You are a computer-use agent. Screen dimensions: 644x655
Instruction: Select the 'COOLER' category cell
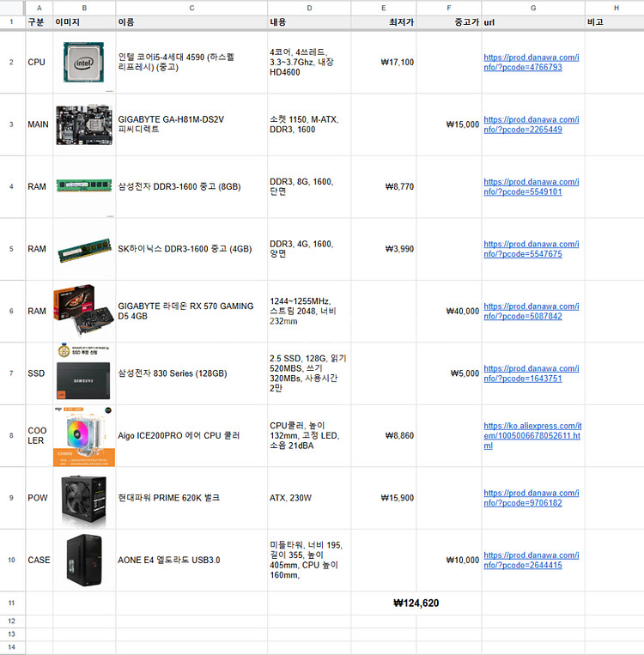(x=39, y=436)
